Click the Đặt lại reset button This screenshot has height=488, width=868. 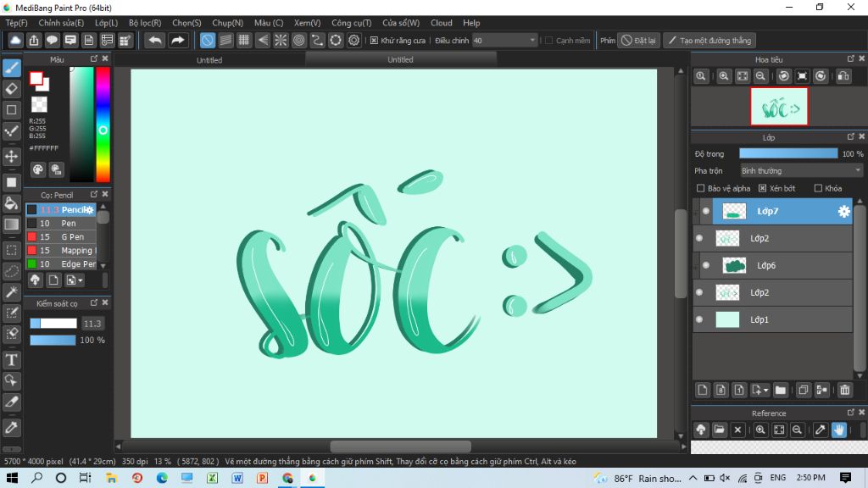pos(639,41)
